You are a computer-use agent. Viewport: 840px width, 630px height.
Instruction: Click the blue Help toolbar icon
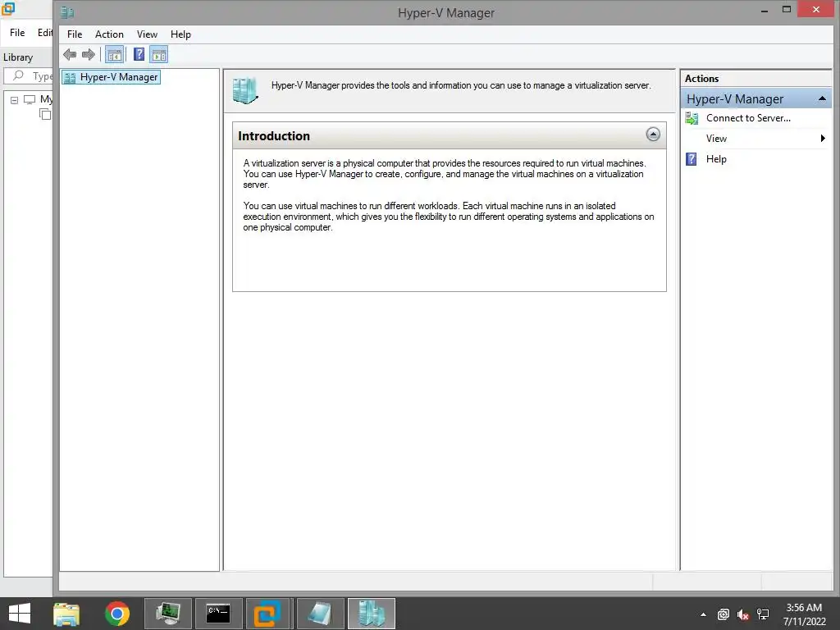coord(139,54)
